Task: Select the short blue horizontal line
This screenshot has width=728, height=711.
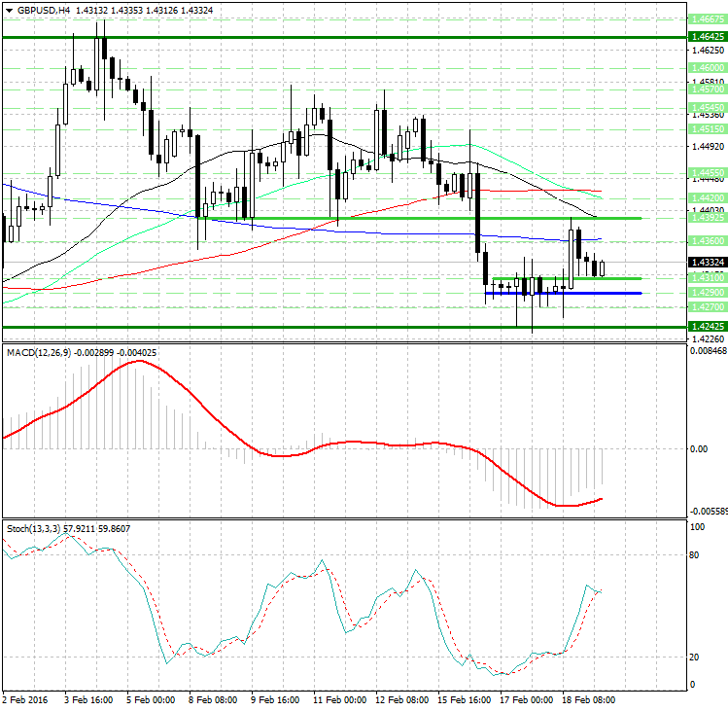Action: point(562,293)
